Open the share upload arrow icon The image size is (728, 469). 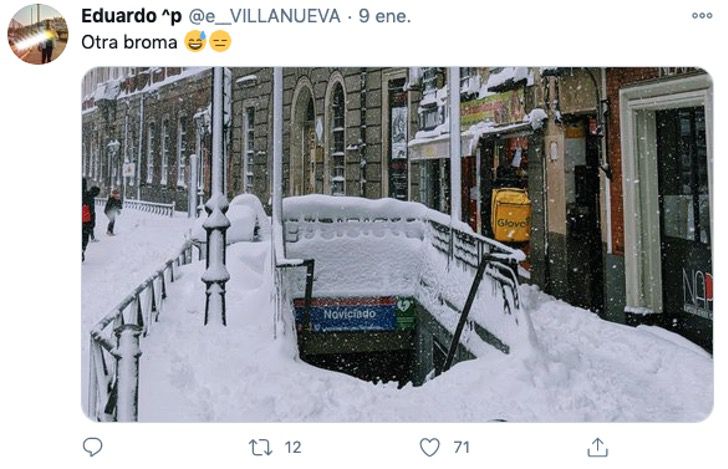pos(598,448)
